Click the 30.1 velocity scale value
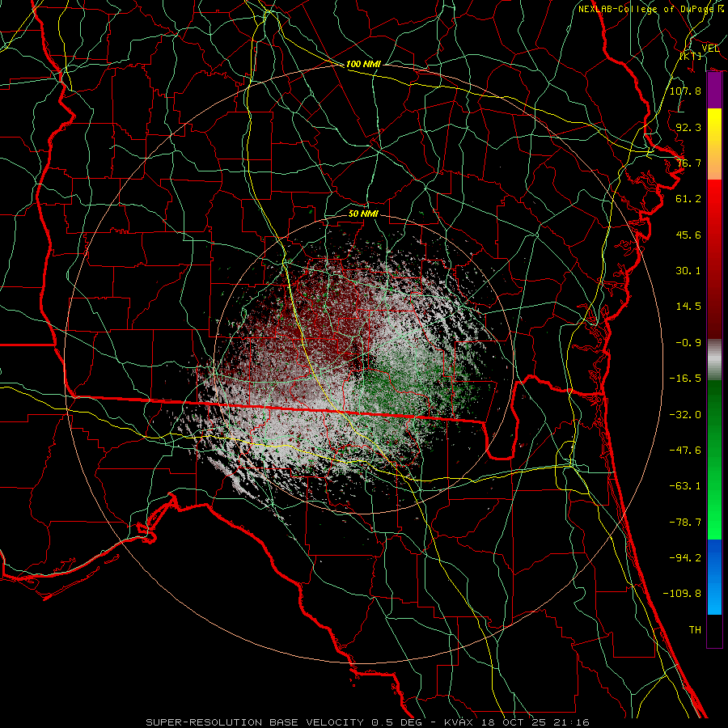This screenshot has width=728, height=728. click(688, 271)
